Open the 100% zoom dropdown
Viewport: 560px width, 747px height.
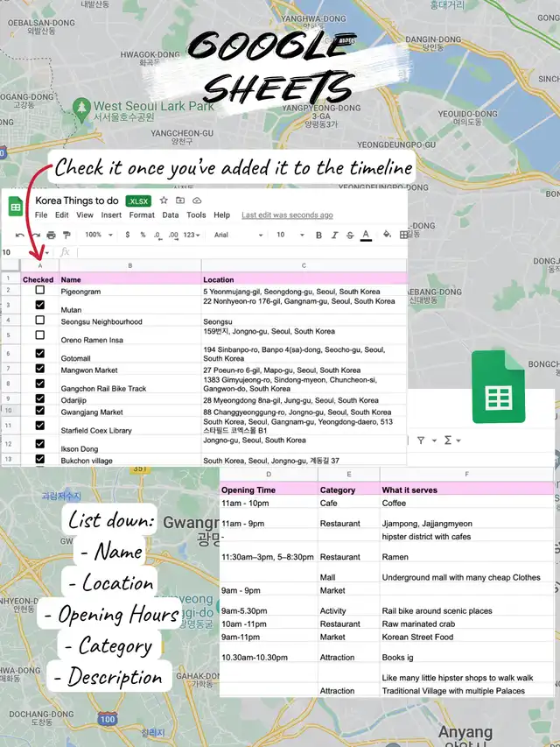pyautogui.click(x=97, y=235)
